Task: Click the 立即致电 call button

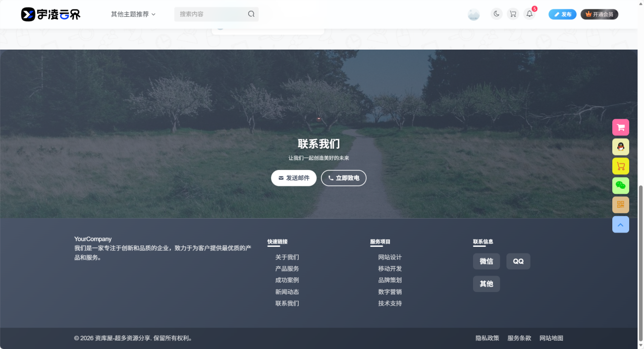Action: (344, 178)
